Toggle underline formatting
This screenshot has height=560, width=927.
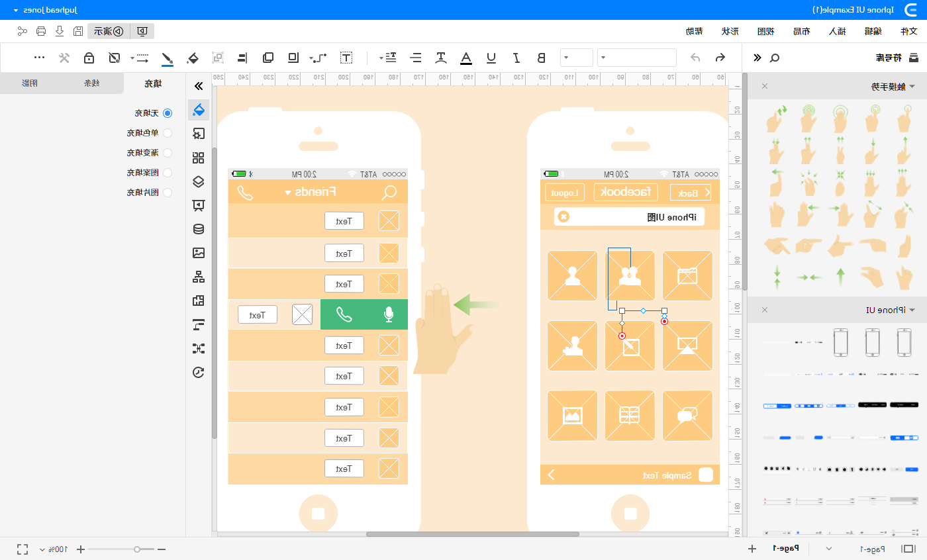click(x=491, y=58)
